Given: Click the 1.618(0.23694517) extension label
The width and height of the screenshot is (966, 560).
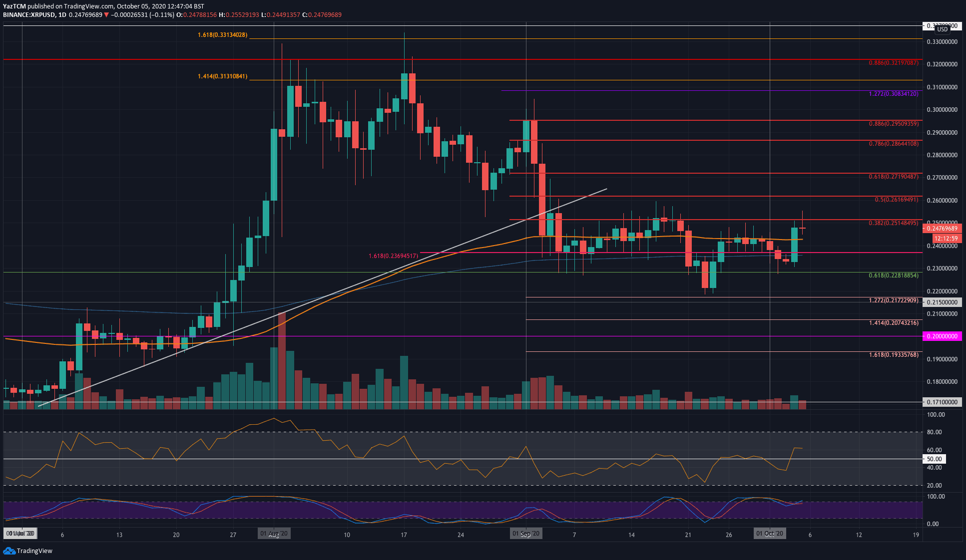Looking at the screenshot, I should pyautogui.click(x=393, y=256).
